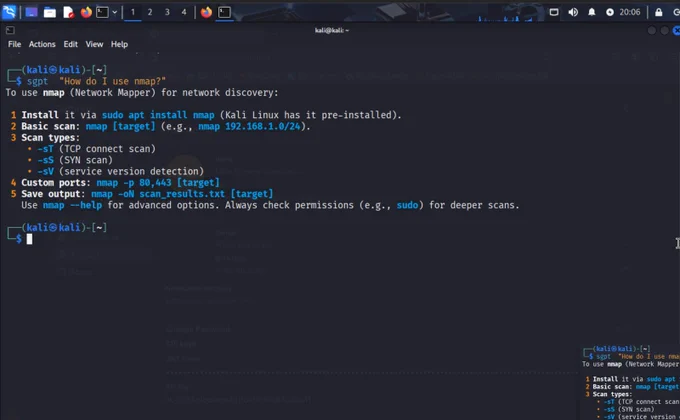Click the "Scan types:" heading
This screenshot has width=680, height=420.
pyautogui.click(x=50, y=138)
